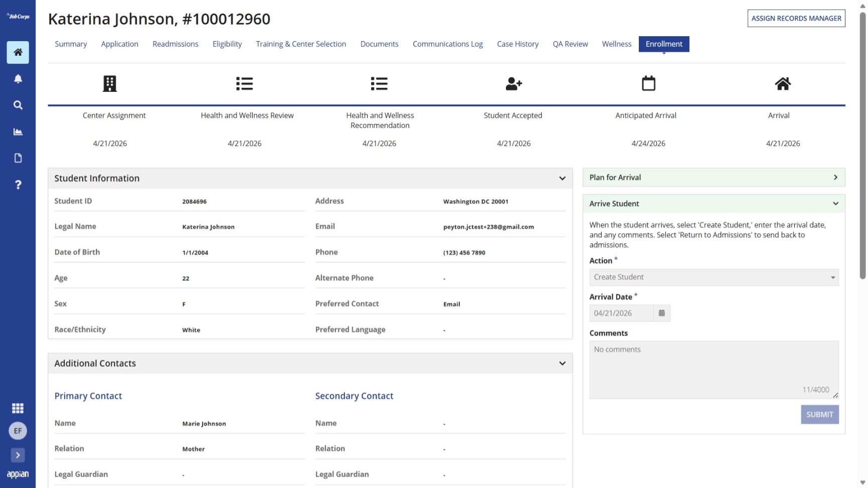Viewport: 868px width, 488px height.
Task: Open the Action dropdown Create Student
Action: click(714, 277)
